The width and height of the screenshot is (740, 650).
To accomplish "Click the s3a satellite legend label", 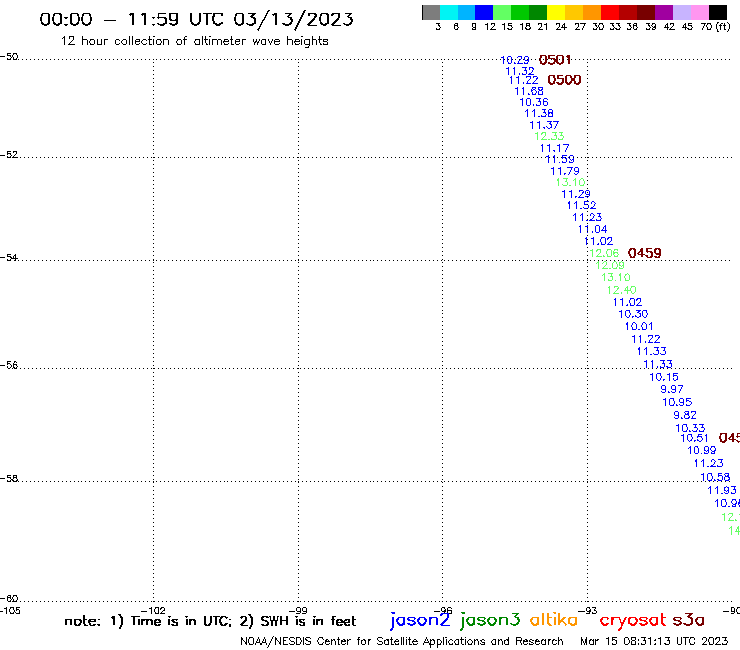I will coord(689,620).
